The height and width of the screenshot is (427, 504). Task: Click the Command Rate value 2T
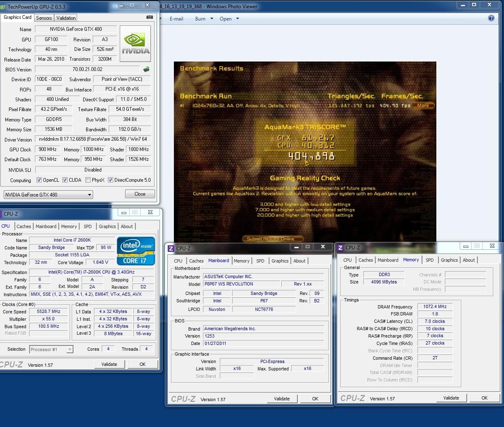(x=435, y=358)
